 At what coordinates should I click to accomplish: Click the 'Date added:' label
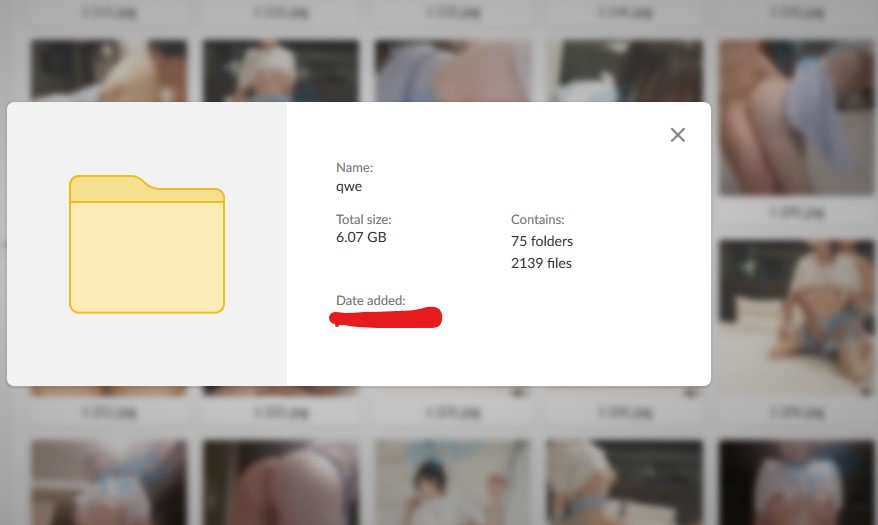tap(371, 301)
